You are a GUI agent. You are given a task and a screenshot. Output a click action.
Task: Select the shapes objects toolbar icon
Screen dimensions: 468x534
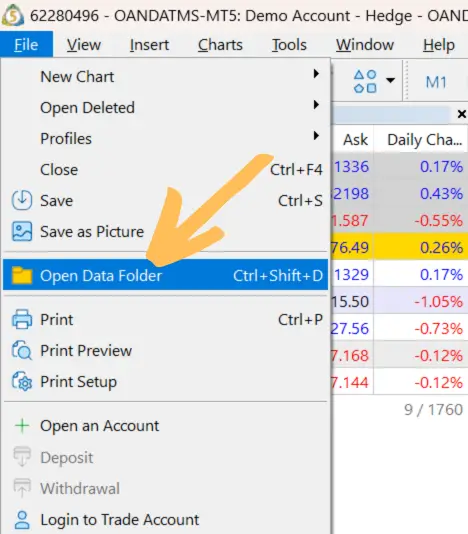(365, 81)
